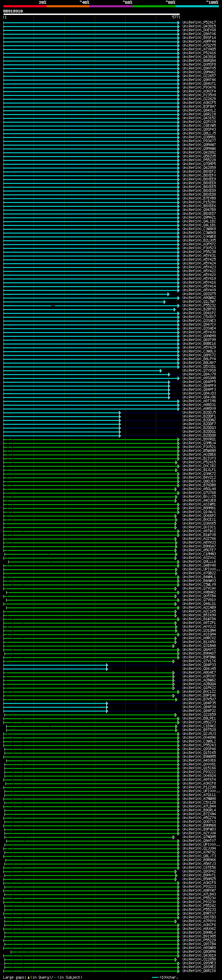This screenshot has height=980, width=222.
Task: Select hit label UniRef100_Q56ZU5
Action: coord(199,156)
